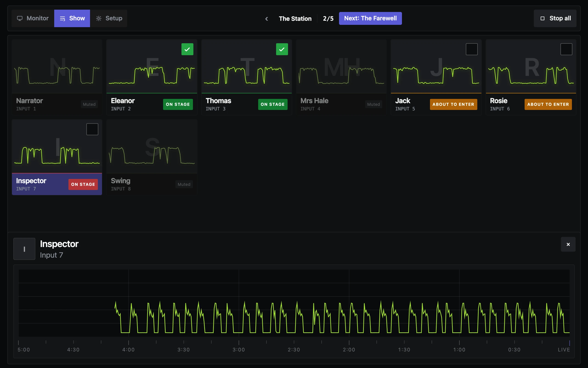
Task: Click the 4:00 timeline marker
Action: tap(128, 350)
